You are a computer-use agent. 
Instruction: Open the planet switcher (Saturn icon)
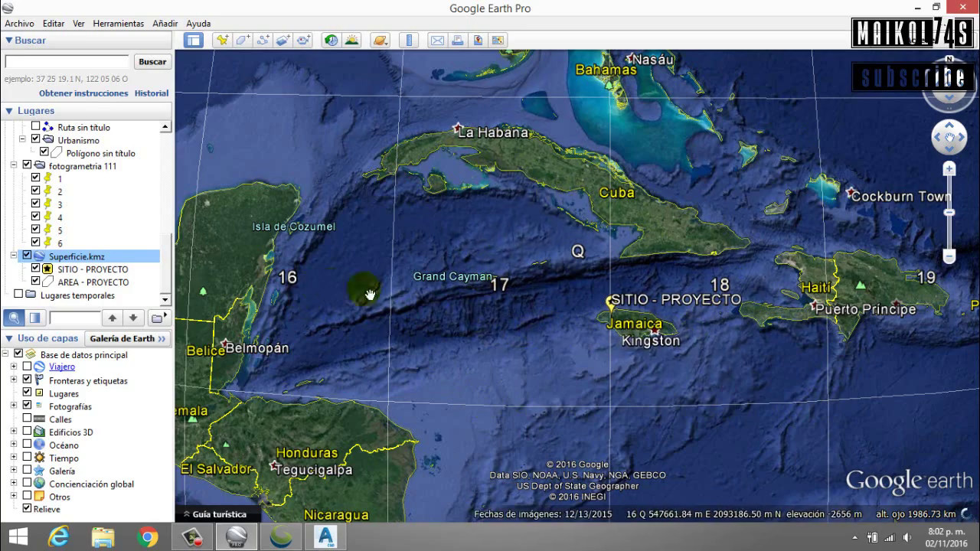click(x=381, y=40)
